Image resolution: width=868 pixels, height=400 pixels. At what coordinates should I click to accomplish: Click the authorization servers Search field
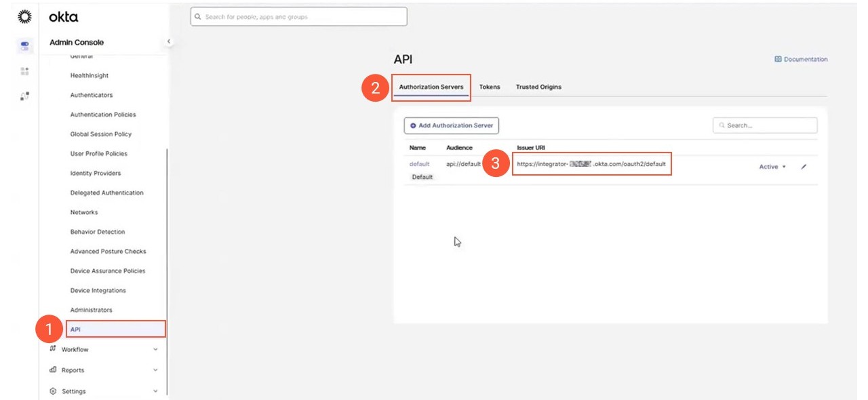pyautogui.click(x=765, y=125)
